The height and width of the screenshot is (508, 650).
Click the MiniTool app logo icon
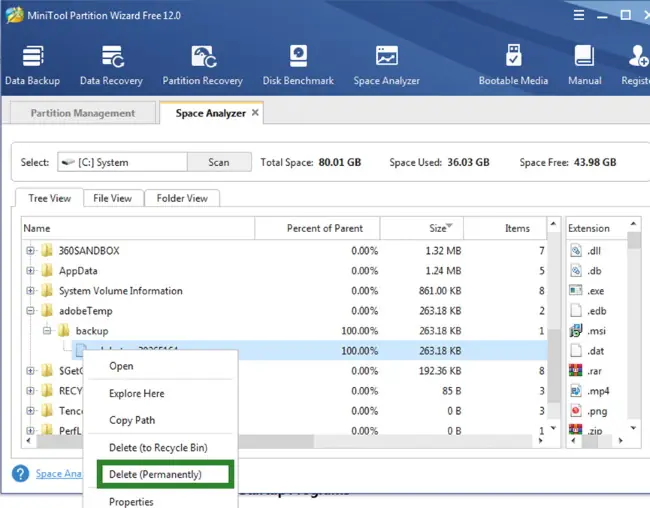coord(15,15)
